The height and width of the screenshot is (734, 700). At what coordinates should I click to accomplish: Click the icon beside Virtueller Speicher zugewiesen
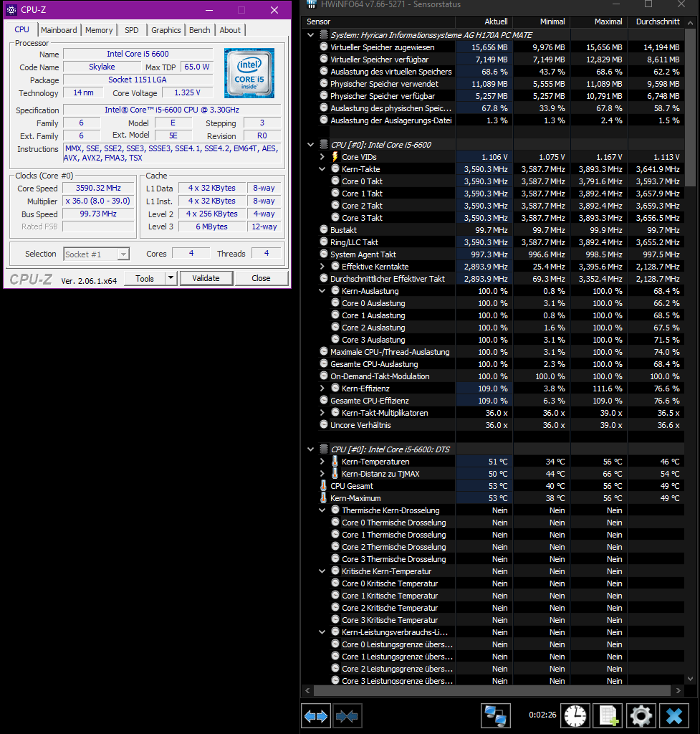(x=324, y=47)
